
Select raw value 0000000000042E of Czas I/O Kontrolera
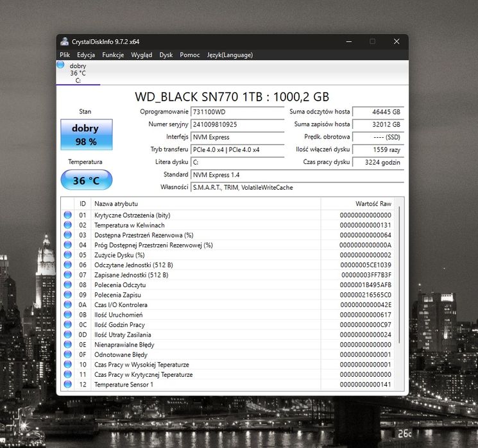coord(366,304)
